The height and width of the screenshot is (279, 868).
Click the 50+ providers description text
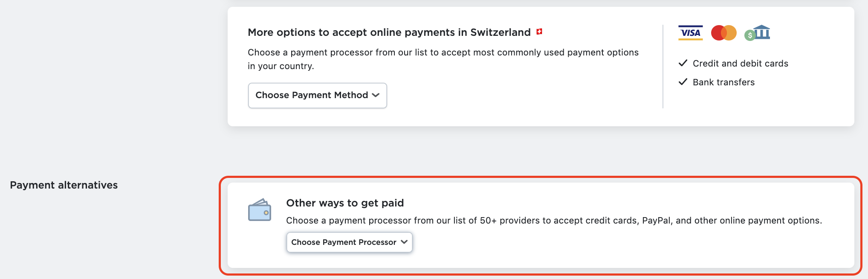[554, 221]
